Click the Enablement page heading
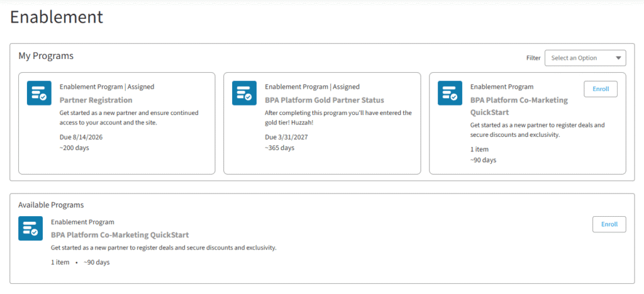This screenshot has height=294, width=644. point(57,17)
